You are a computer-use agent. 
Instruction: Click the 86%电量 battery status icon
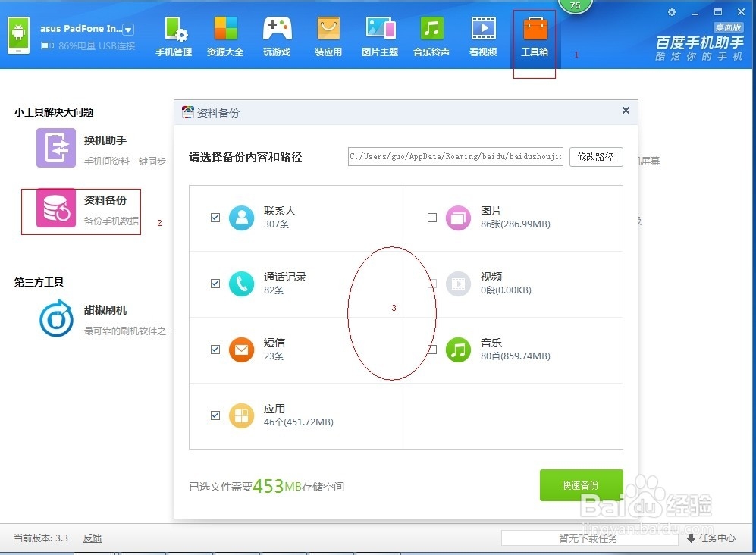[x=47, y=45]
